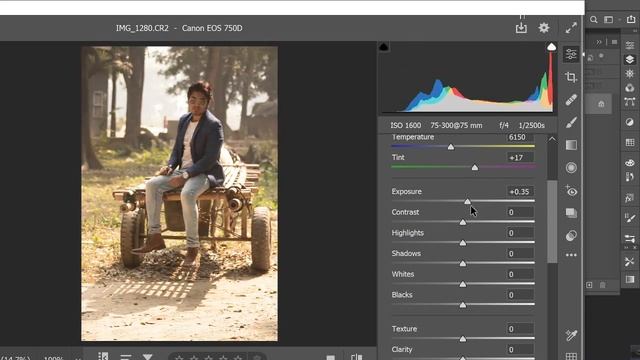Click the Blacks slider handle

pos(462,305)
